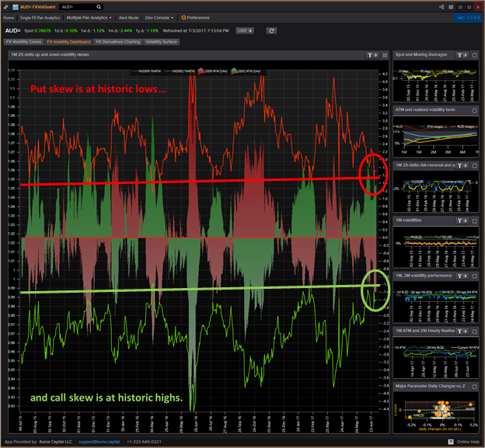This screenshot has height=448, width=485.
Task: Go to the Home menu
Action: click(x=9, y=18)
